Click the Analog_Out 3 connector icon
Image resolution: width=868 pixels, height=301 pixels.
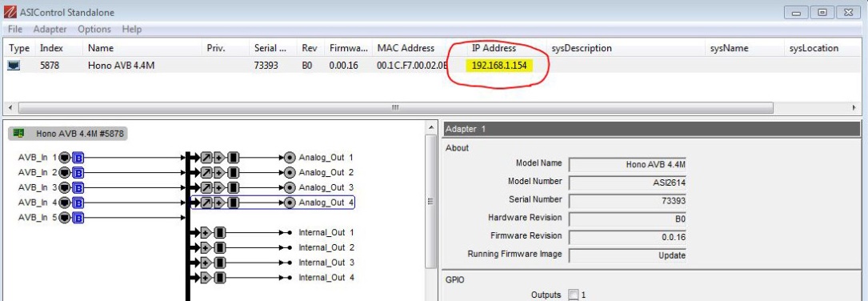coord(290,187)
